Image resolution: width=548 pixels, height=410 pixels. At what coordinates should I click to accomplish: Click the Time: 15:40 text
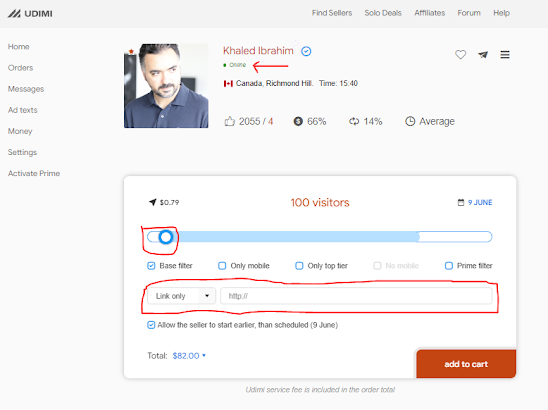click(x=338, y=84)
